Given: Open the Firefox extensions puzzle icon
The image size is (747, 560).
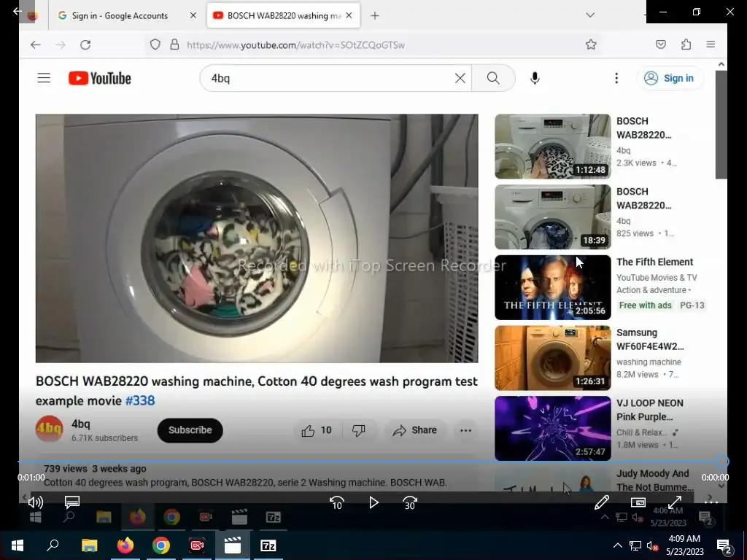Looking at the screenshot, I should point(686,44).
